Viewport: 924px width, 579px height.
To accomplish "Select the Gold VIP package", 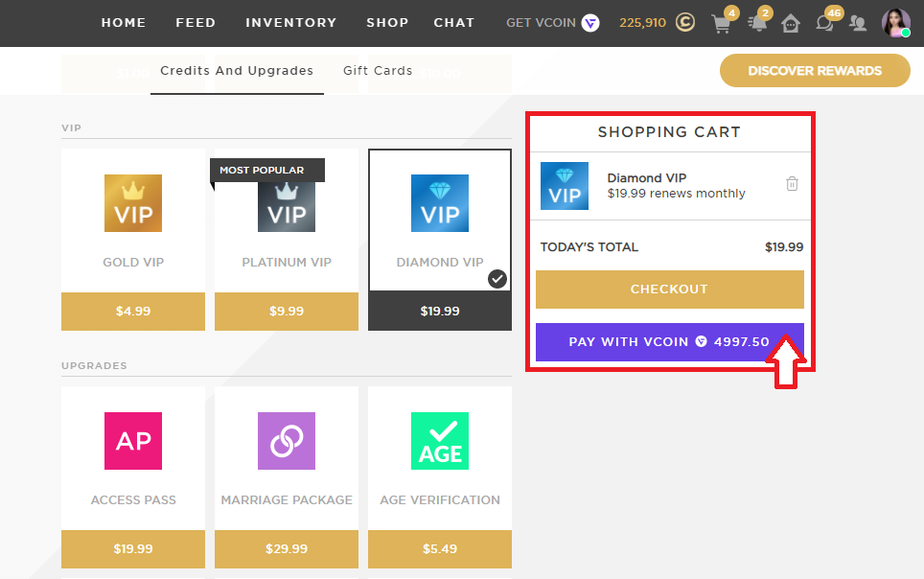I will click(132, 230).
